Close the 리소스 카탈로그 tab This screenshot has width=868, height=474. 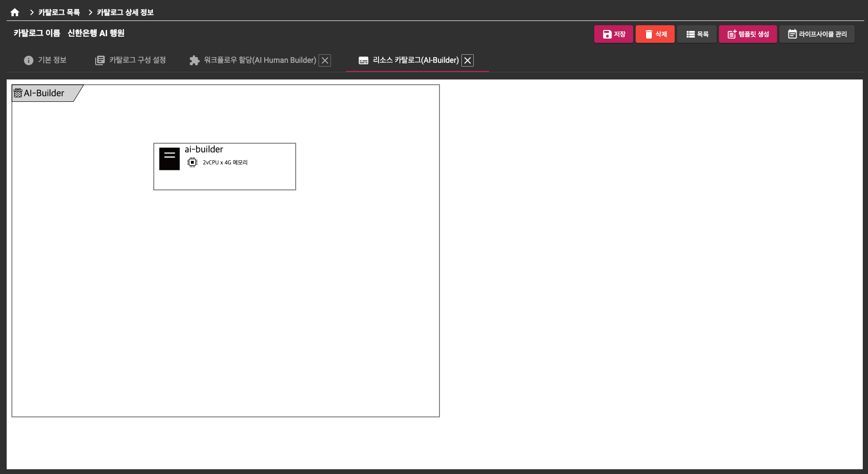click(x=468, y=60)
